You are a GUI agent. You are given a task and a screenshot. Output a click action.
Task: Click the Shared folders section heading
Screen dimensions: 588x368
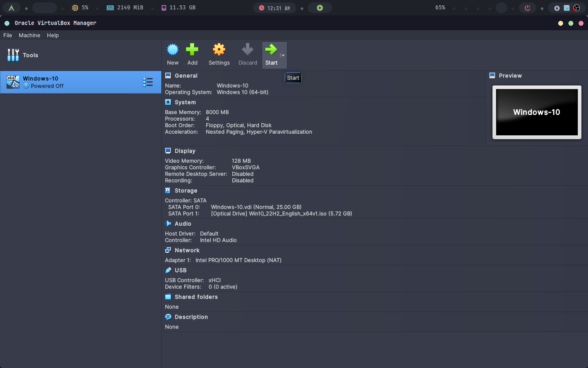pyautogui.click(x=196, y=297)
